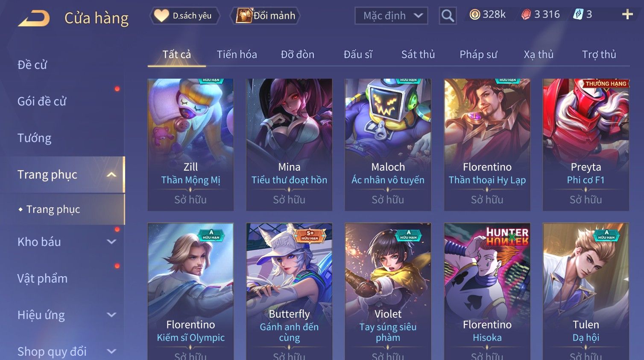Image resolution: width=644 pixels, height=360 pixels.
Task: Open the D.sách yêu heart wishlist
Action: (x=184, y=16)
